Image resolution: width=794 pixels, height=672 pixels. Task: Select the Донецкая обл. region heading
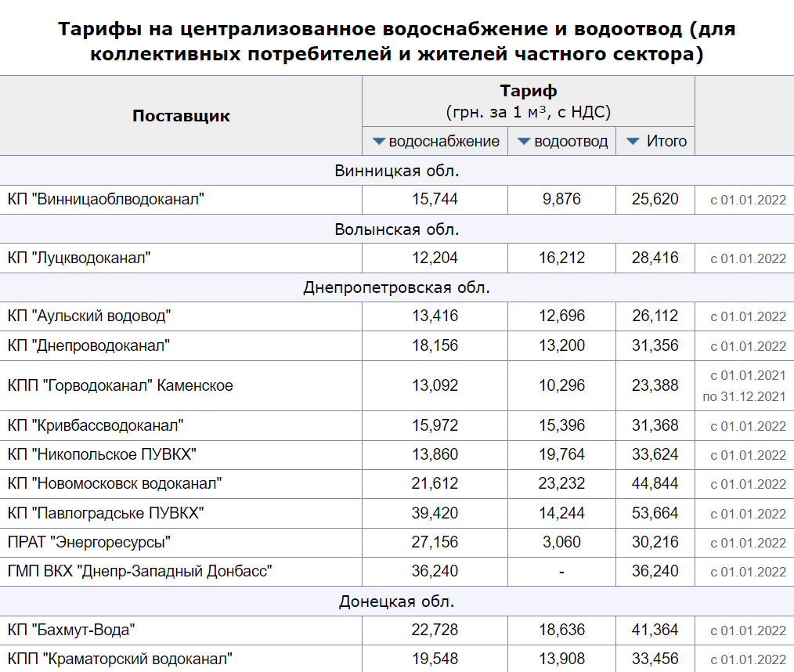click(x=396, y=602)
